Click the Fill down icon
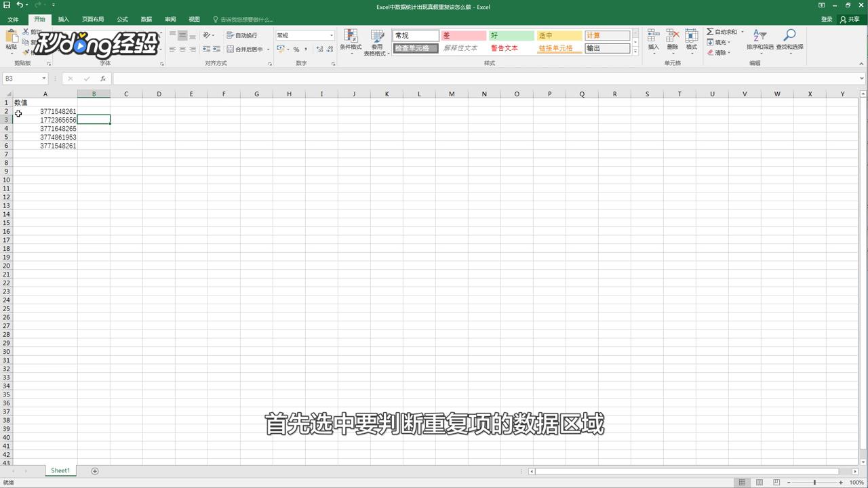Viewport: 868px width, 488px height. click(x=710, y=42)
